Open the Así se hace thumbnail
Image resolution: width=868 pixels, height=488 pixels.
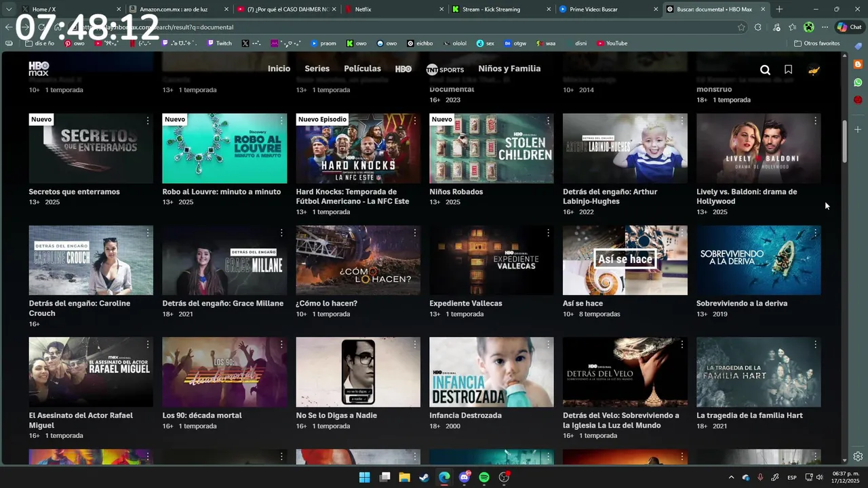pyautogui.click(x=625, y=260)
